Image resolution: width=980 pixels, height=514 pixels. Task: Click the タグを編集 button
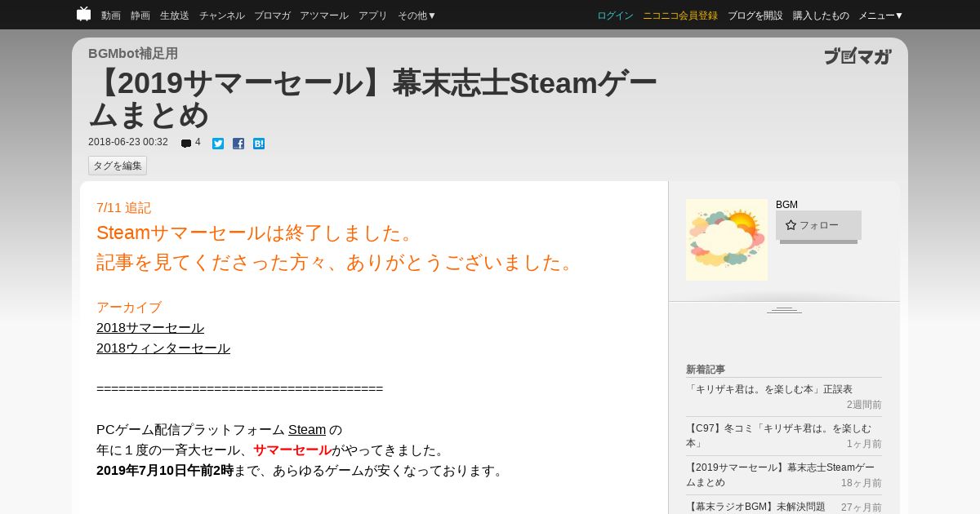(118, 166)
